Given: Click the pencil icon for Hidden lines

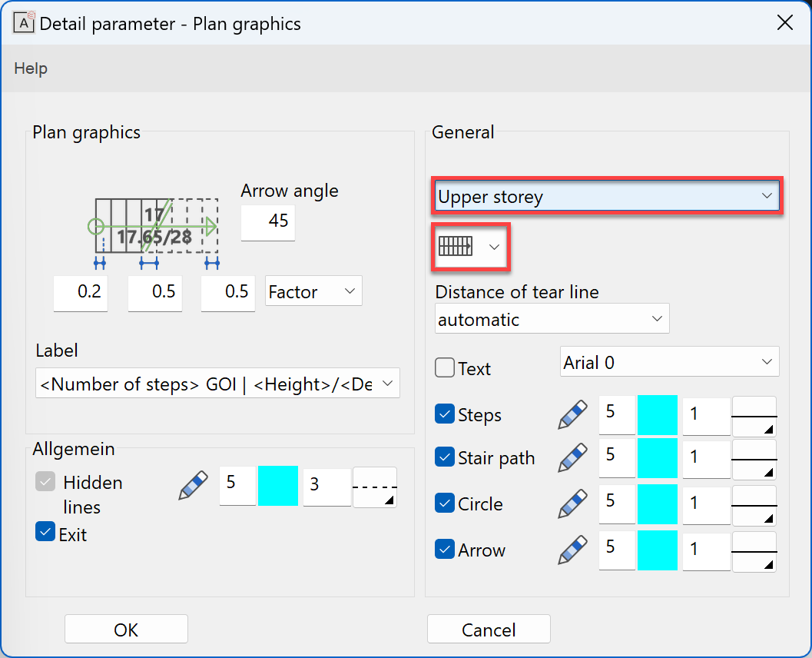Looking at the screenshot, I should pos(194,486).
